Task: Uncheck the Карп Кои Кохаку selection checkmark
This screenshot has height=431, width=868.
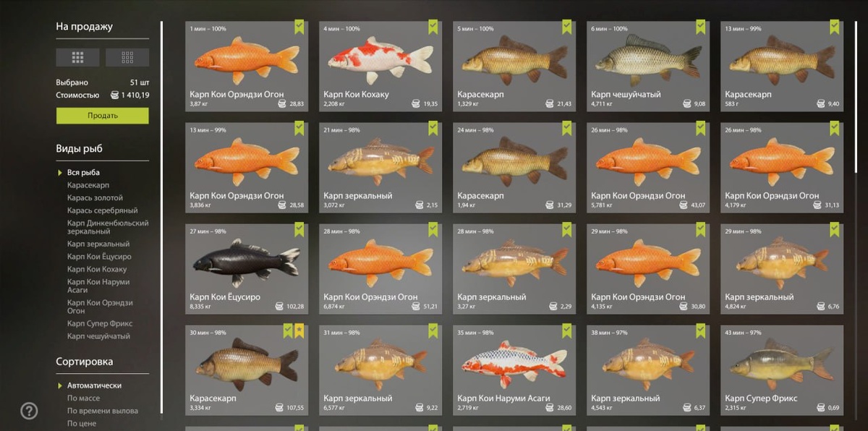Action: (x=433, y=27)
